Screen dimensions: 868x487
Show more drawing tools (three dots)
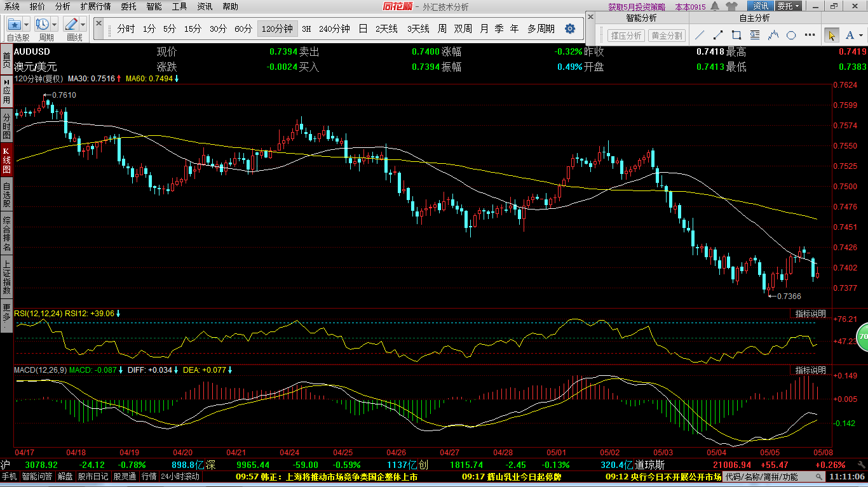810,36
